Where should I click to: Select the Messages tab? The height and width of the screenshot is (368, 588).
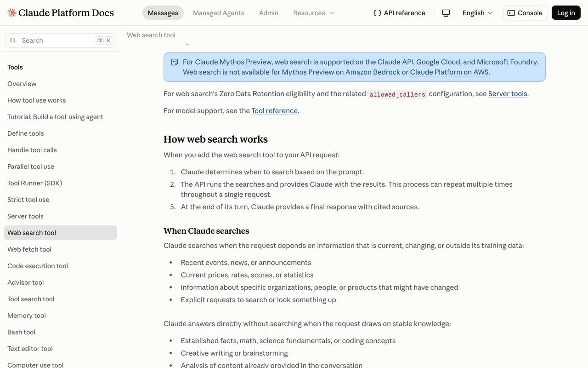163,13
